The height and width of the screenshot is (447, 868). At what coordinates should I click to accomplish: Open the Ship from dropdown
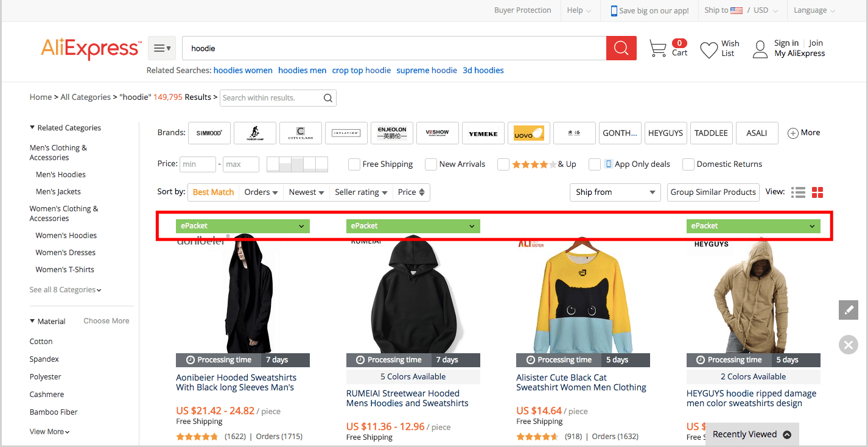pos(615,192)
